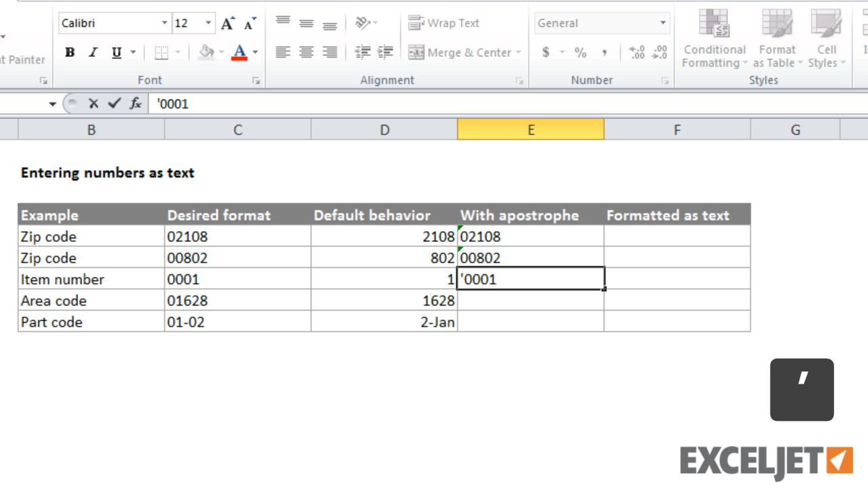The image size is (868, 488).
Task: Open accounting format dropdown arrow
Action: 562,52
